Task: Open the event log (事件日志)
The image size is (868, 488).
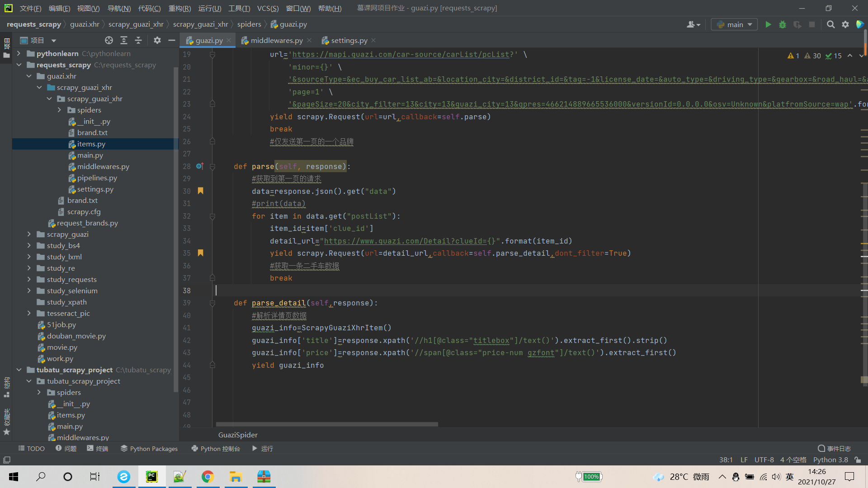Action: 835,448
